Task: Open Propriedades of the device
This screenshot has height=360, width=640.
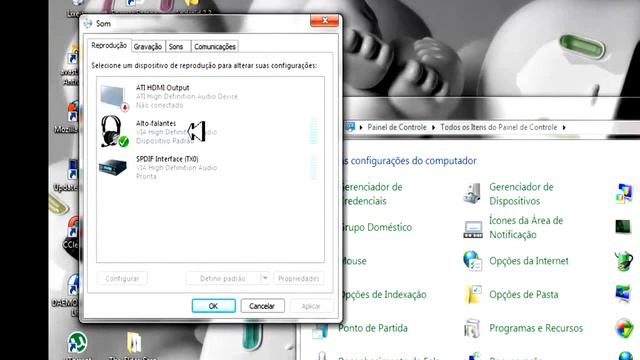Action: [298, 278]
